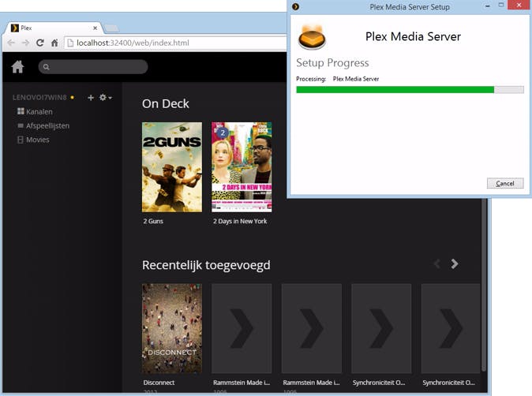
Task: Click the 2 Guns title text
Action: click(153, 221)
